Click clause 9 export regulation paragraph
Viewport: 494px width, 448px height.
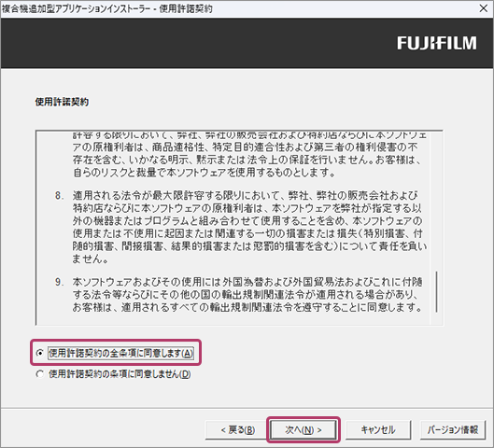click(247, 294)
